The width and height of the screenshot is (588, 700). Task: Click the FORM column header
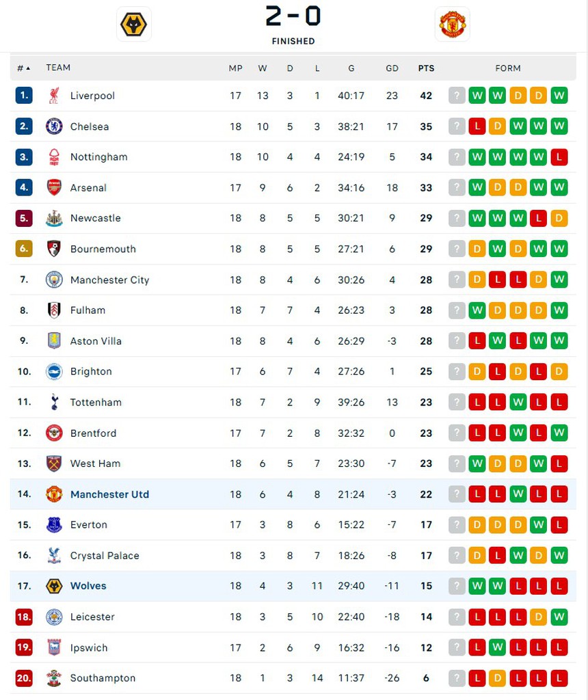tap(508, 68)
